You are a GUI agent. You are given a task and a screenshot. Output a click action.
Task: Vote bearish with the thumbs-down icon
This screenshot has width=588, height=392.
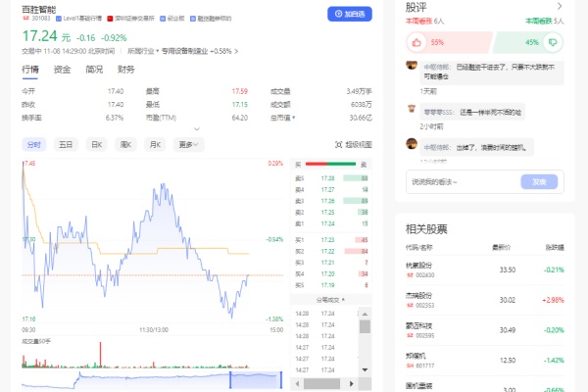pyautogui.click(x=553, y=42)
